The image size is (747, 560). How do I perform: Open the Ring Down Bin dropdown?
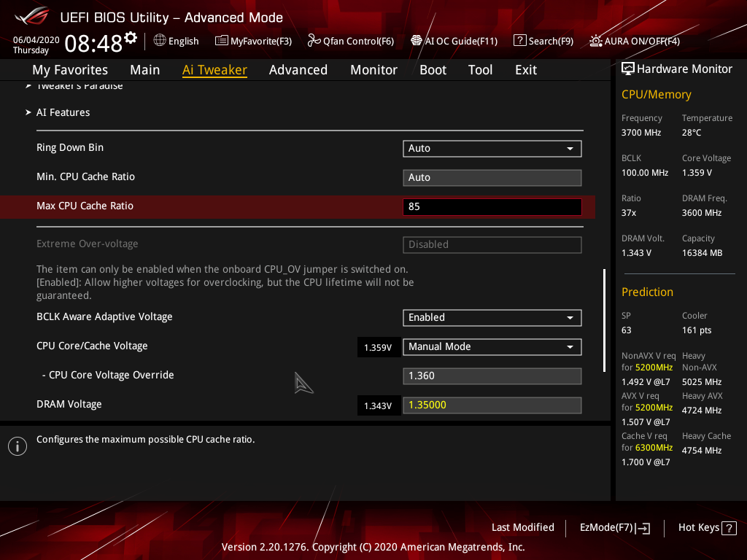tap(492, 148)
